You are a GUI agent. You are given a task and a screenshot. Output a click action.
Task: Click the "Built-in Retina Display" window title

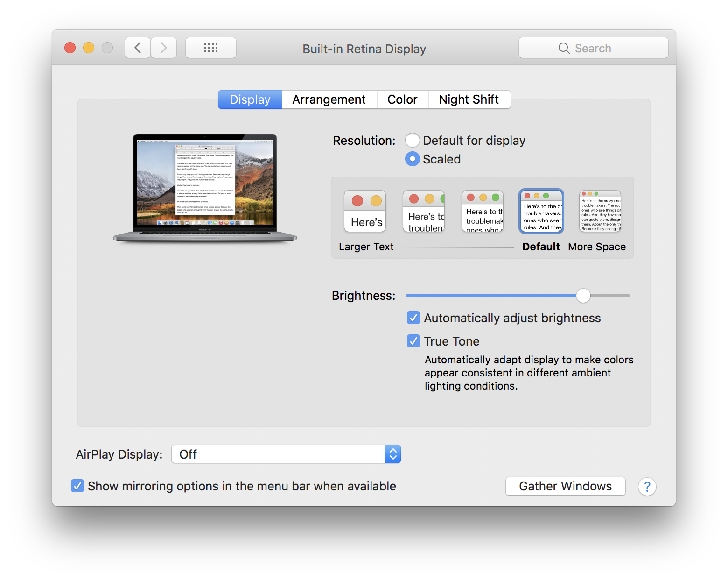click(x=364, y=49)
